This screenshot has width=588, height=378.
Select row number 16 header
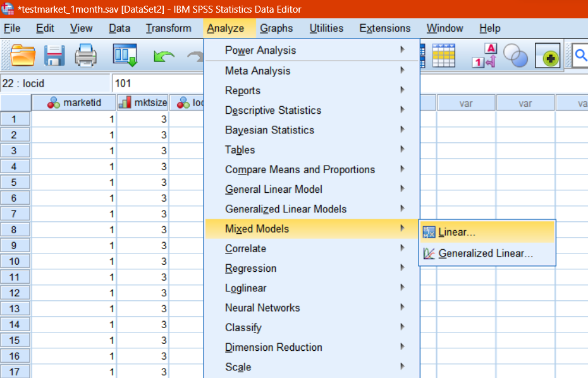(15, 356)
